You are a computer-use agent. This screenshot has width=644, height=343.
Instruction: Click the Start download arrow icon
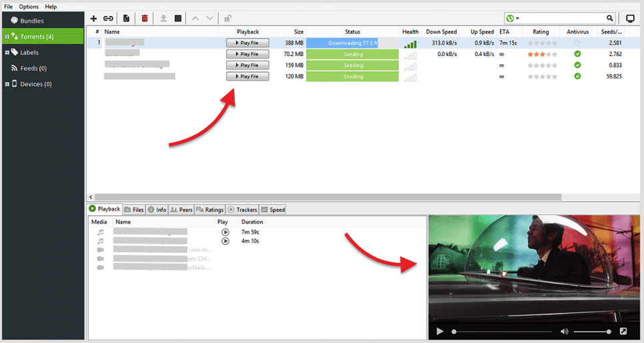[163, 19]
